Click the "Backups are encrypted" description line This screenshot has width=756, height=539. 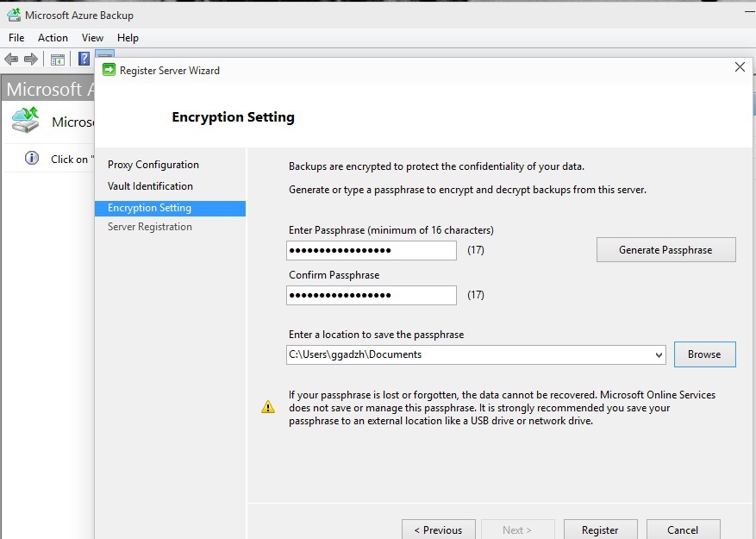pyautogui.click(x=436, y=166)
